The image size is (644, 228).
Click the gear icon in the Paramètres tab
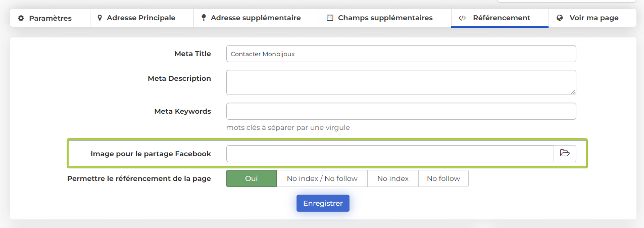[21, 18]
